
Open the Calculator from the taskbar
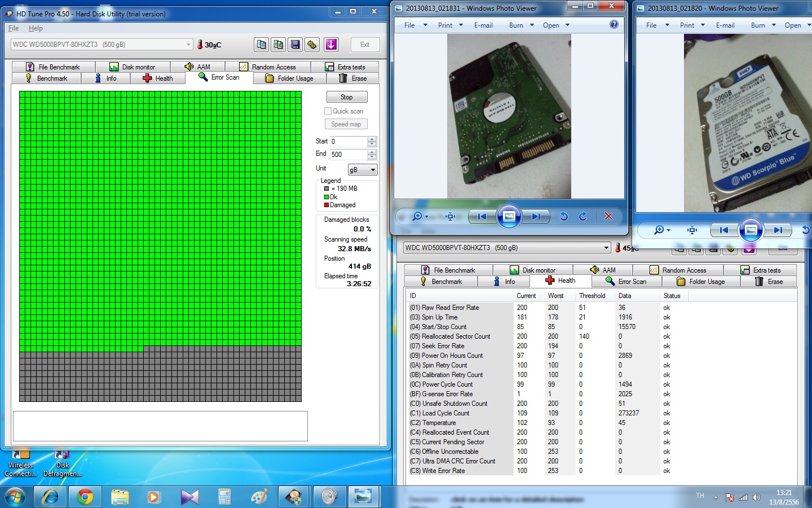click(224, 497)
